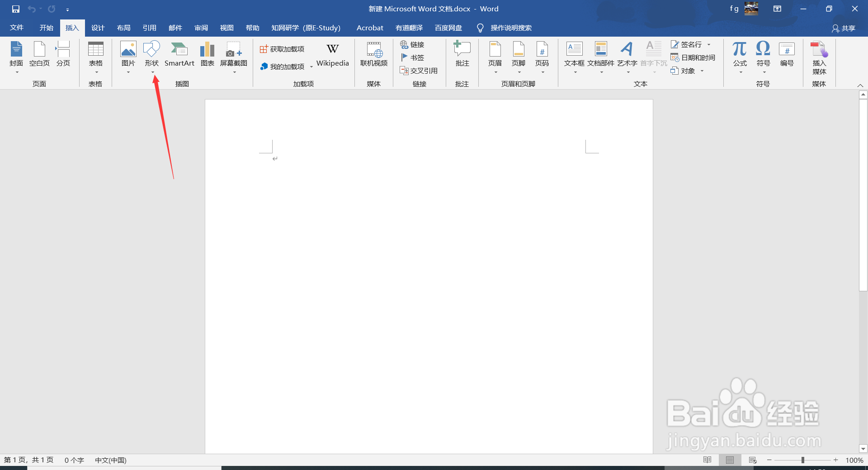Add a comment with 批注
This screenshot has height=470, width=868.
click(x=462, y=54)
